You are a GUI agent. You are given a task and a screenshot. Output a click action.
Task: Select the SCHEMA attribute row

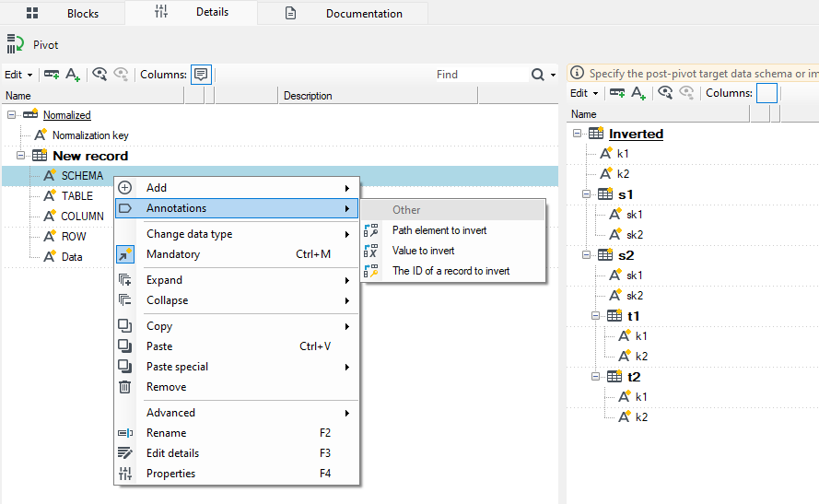click(x=280, y=176)
